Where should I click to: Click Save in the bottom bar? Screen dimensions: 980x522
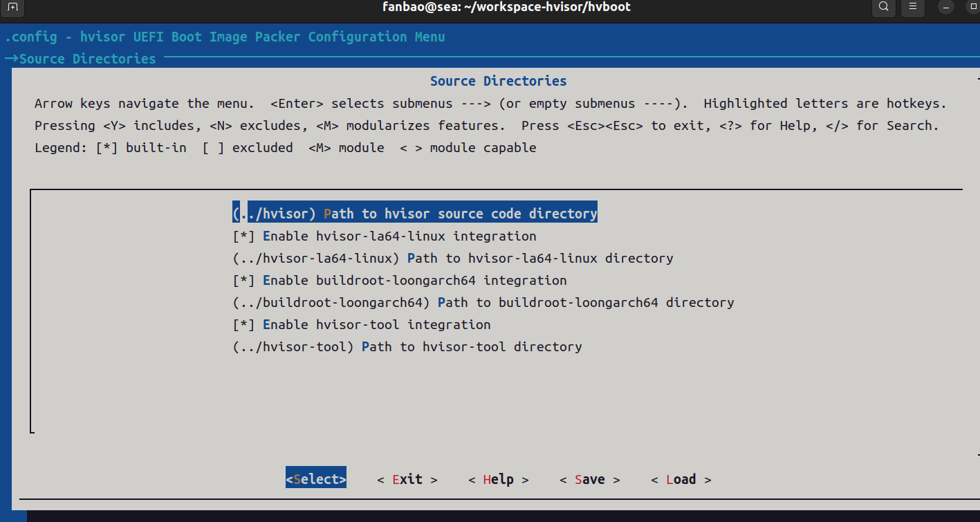[589, 479]
